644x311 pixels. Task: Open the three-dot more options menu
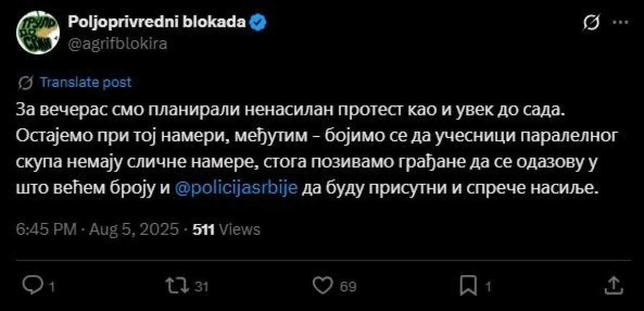pos(620,23)
